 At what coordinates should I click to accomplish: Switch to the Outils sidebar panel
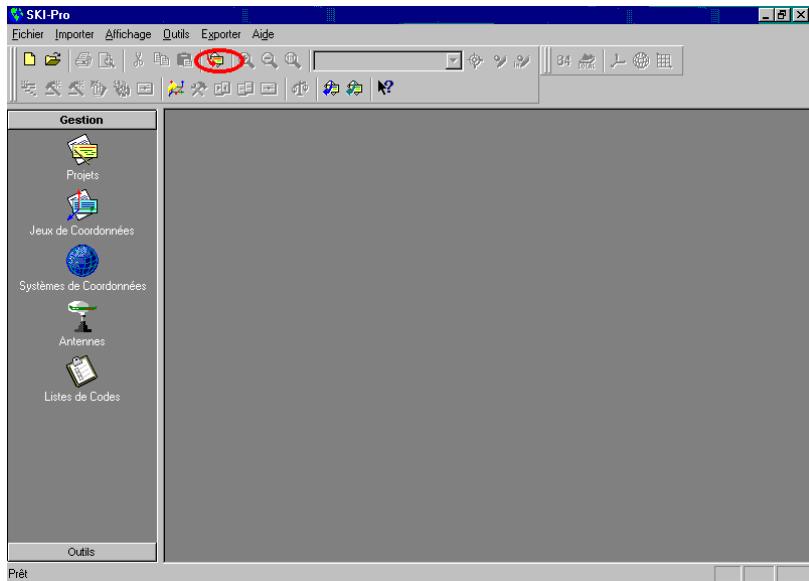[x=82, y=552]
